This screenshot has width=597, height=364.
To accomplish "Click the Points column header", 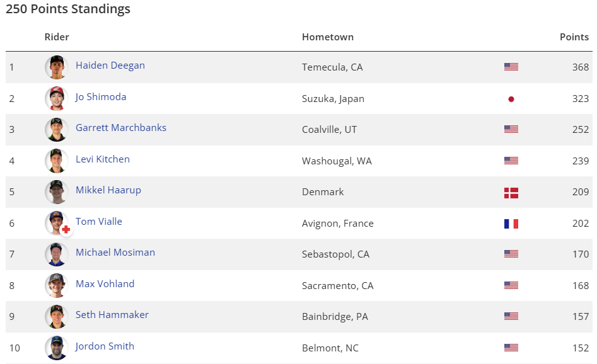I will [x=574, y=37].
